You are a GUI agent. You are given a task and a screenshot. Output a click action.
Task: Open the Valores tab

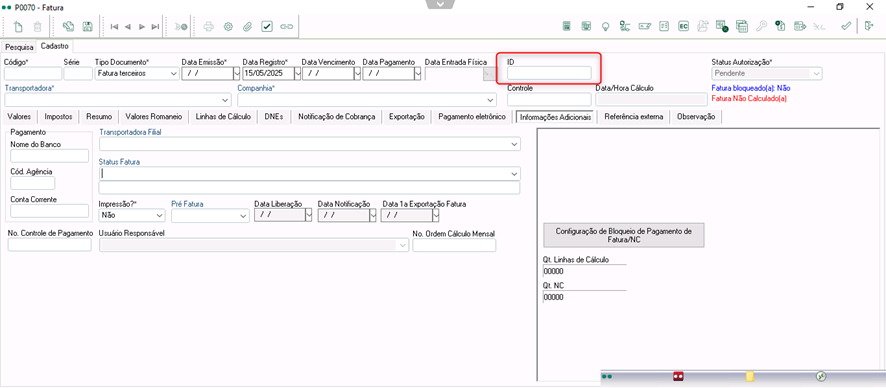coord(19,117)
